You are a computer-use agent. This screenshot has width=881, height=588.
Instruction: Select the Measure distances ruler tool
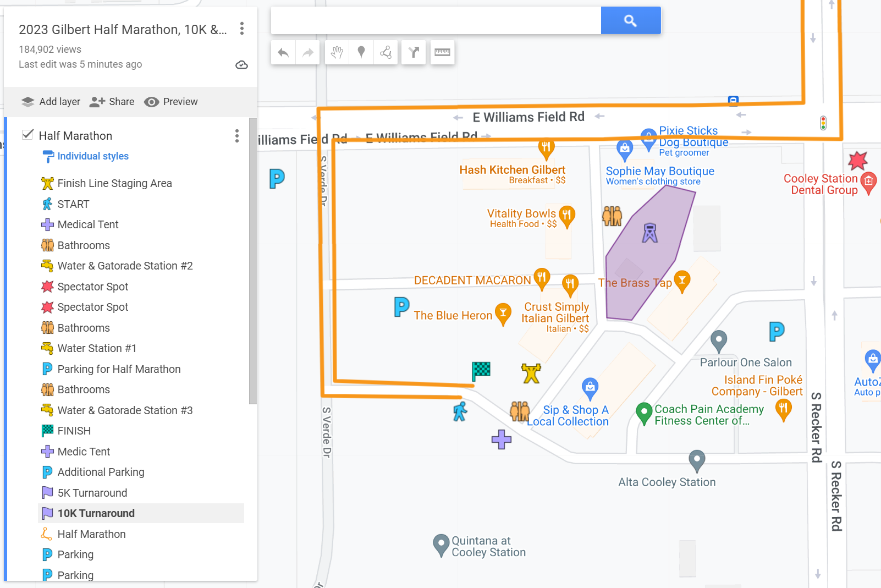tap(442, 52)
